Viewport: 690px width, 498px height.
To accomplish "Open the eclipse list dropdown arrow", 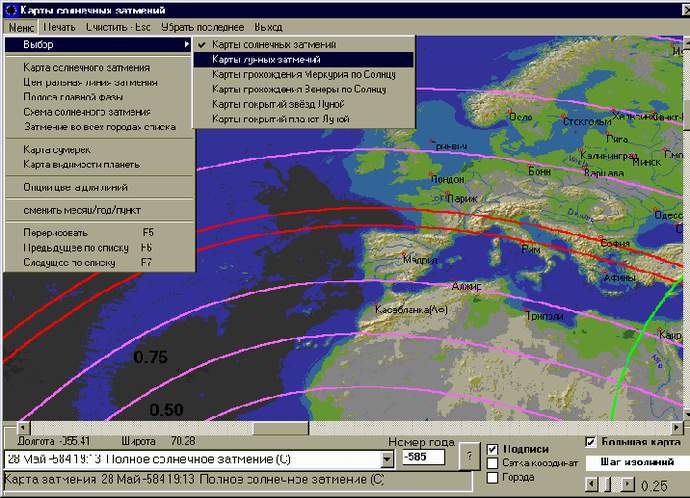I will 386,460.
